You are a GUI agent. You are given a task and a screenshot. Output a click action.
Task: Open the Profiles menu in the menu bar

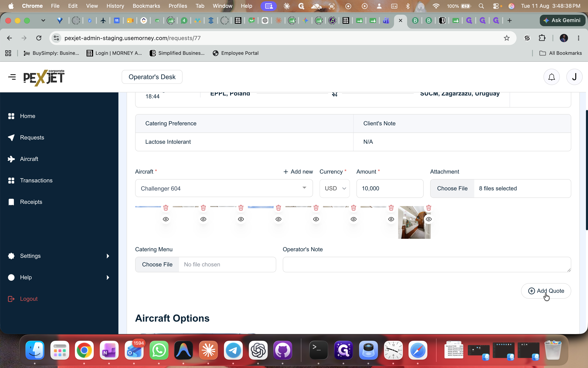point(178,6)
